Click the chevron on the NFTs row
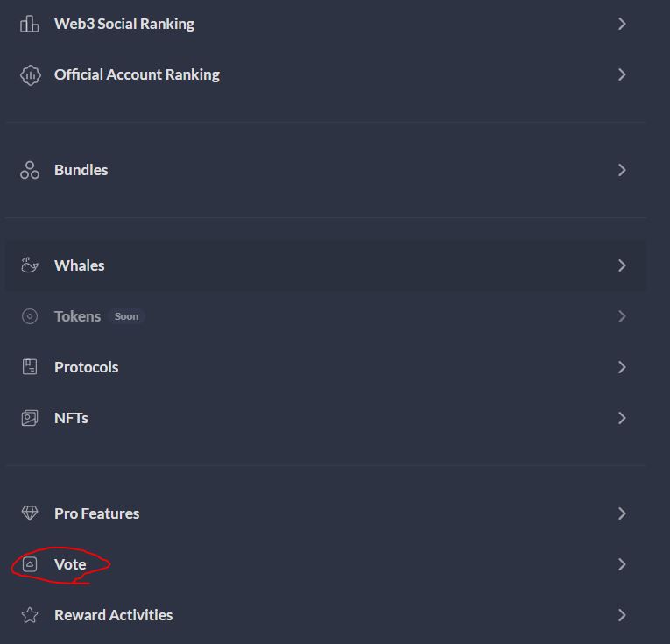Image resolution: width=670 pixels, height=644 pixels. [x=622, y=418]
